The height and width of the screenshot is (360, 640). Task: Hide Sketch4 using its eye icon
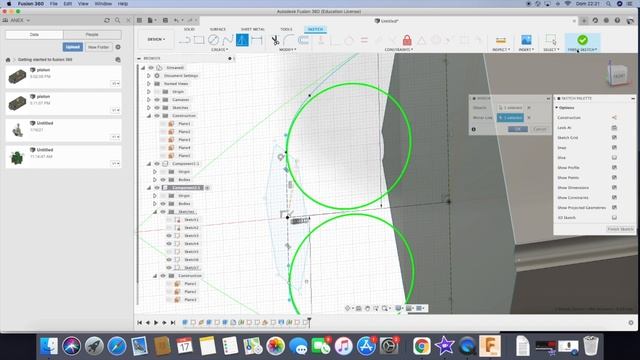[x=169, y=244]
